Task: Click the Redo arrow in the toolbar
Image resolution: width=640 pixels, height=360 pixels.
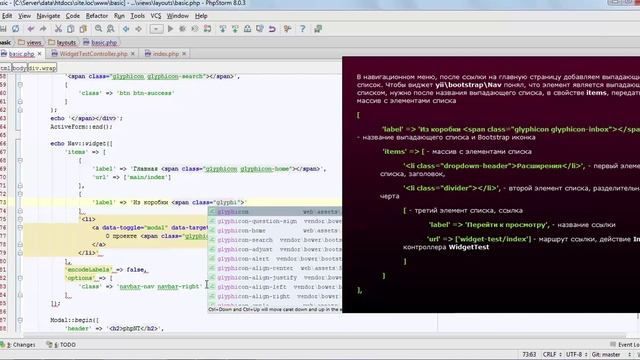Action: tap(43, 29)
